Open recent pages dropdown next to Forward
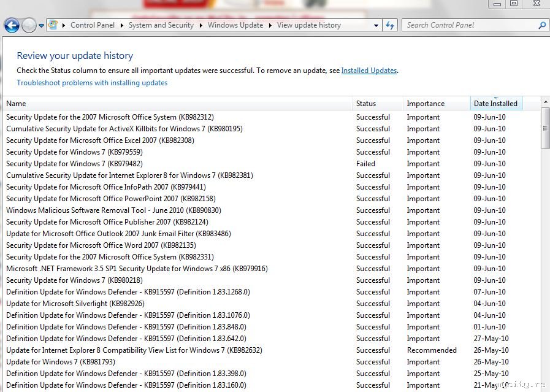550x392 pixels. tap(41, 26)
